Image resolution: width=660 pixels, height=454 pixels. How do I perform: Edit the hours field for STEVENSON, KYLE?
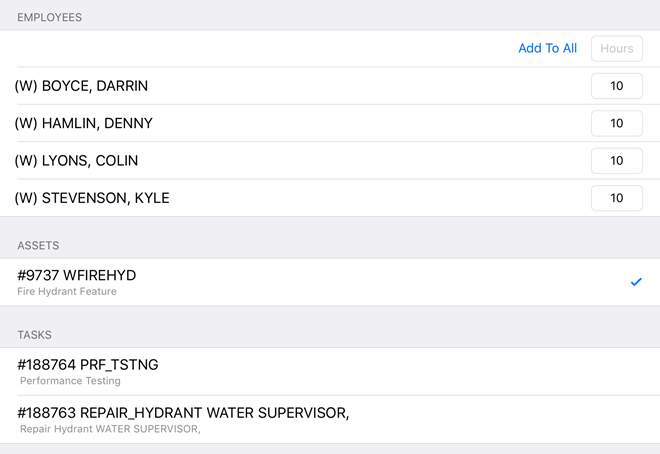(x=616, y=198)
